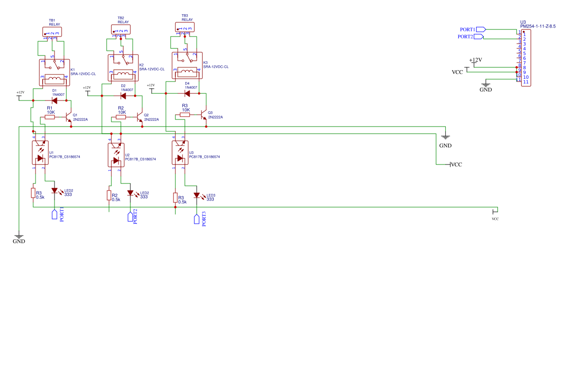Click the K2 relay symbol
The height and width of the screenshot is (392, 561).
(123, 67)
